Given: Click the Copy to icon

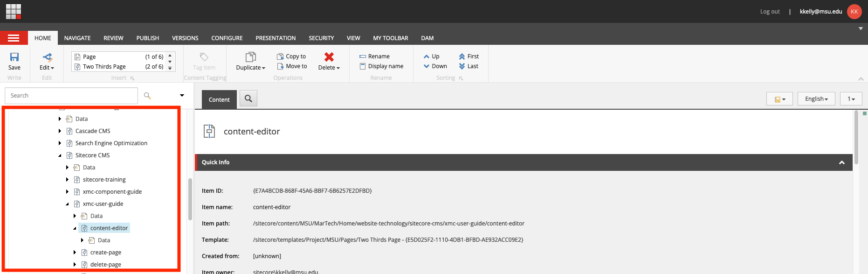Looking at the screenshot, I should [x=280, y=56].
